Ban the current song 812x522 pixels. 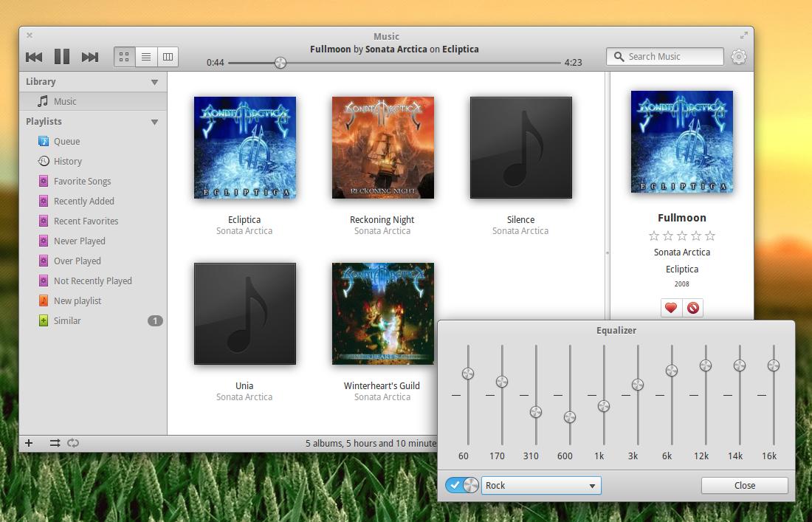(x=693, y=308)
